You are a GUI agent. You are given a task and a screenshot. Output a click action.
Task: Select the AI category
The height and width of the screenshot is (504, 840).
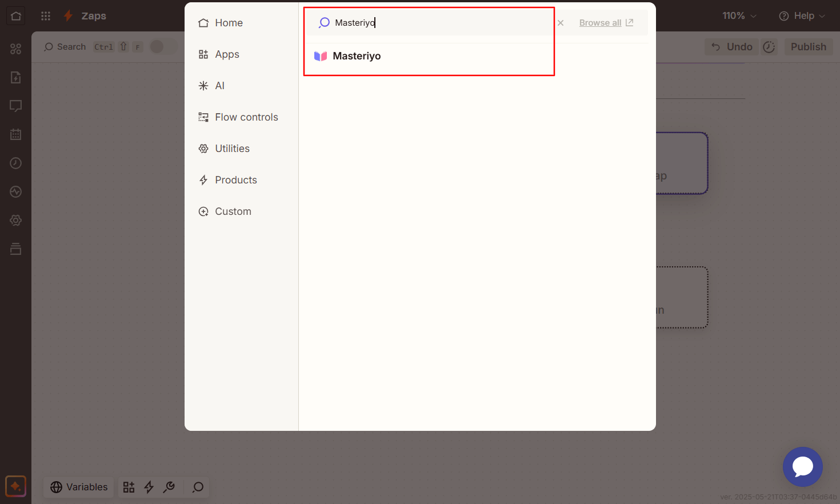pos(211,86)
